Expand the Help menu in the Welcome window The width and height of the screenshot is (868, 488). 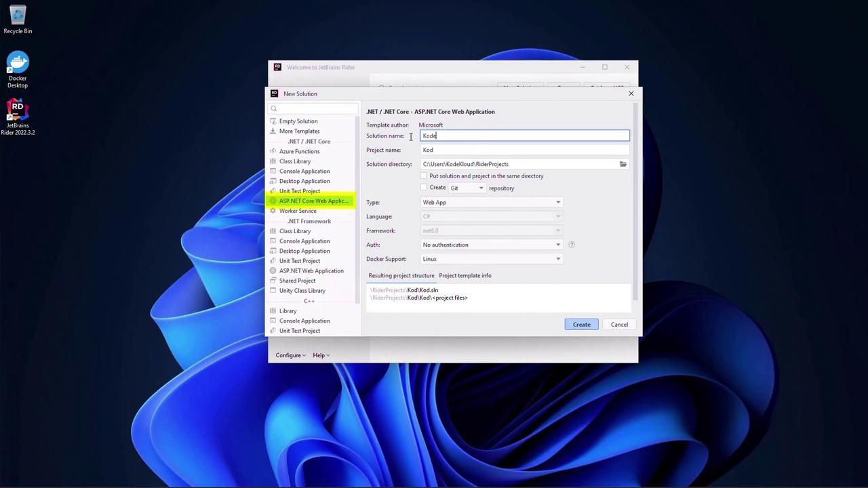tap(321, 355)
